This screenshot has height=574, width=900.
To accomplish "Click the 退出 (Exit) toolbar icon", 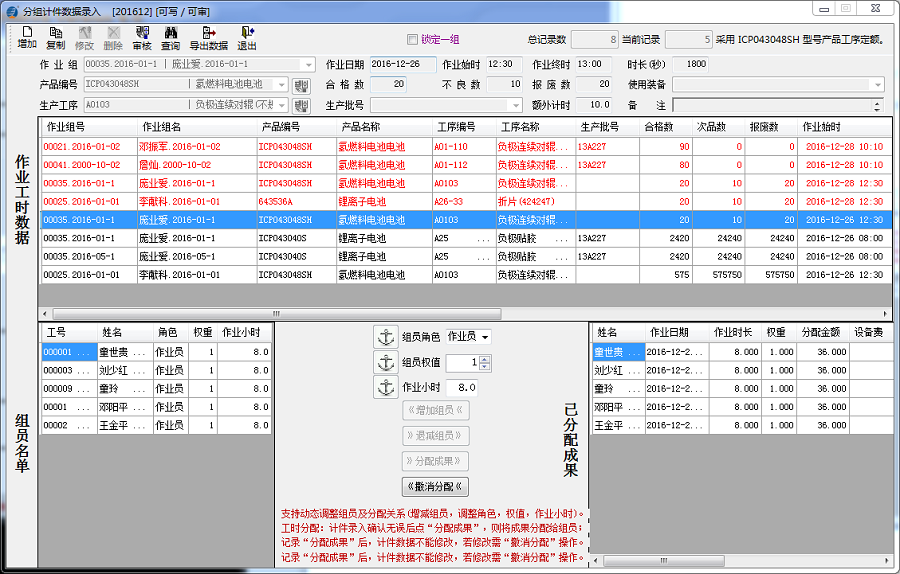I will click(x=246, y=38).
